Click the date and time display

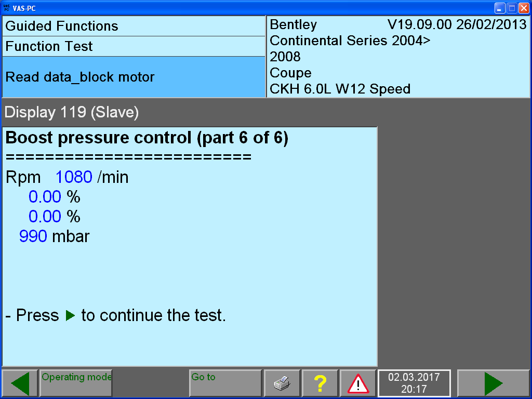coord(414,383)
